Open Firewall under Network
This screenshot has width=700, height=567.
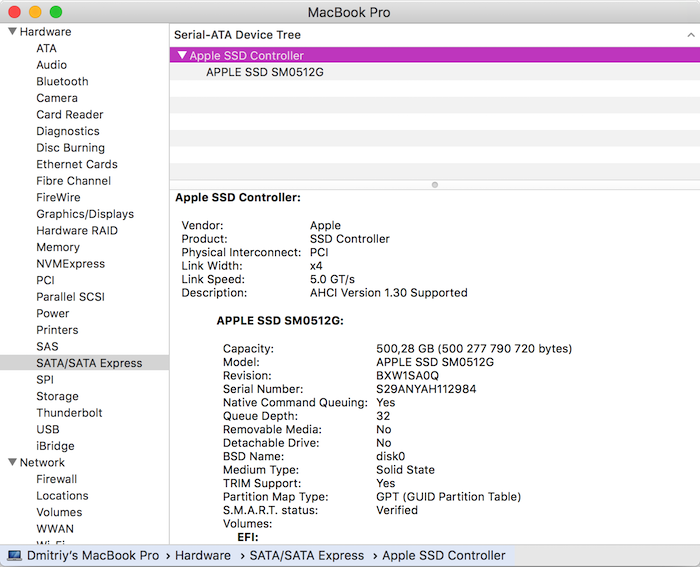coord(57,479)
